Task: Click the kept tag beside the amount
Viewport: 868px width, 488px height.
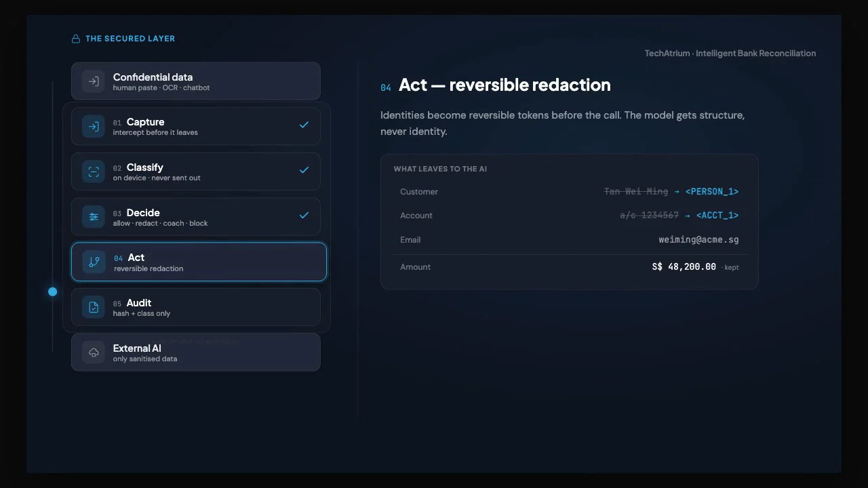Action: point(732,268)
